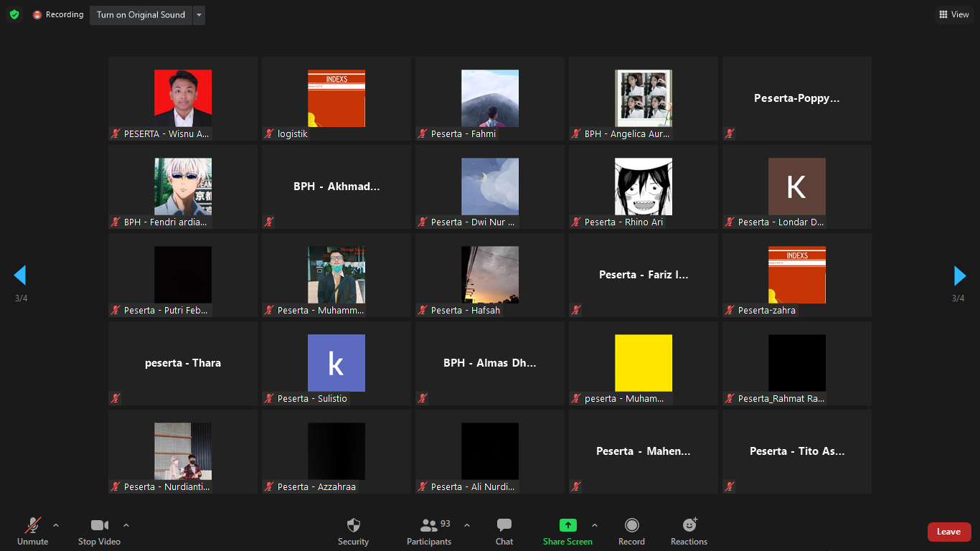The width and height of the screenshot is (980, 551).
Task: Click the Peserta - Tito As name text
Action: point(797,451)
